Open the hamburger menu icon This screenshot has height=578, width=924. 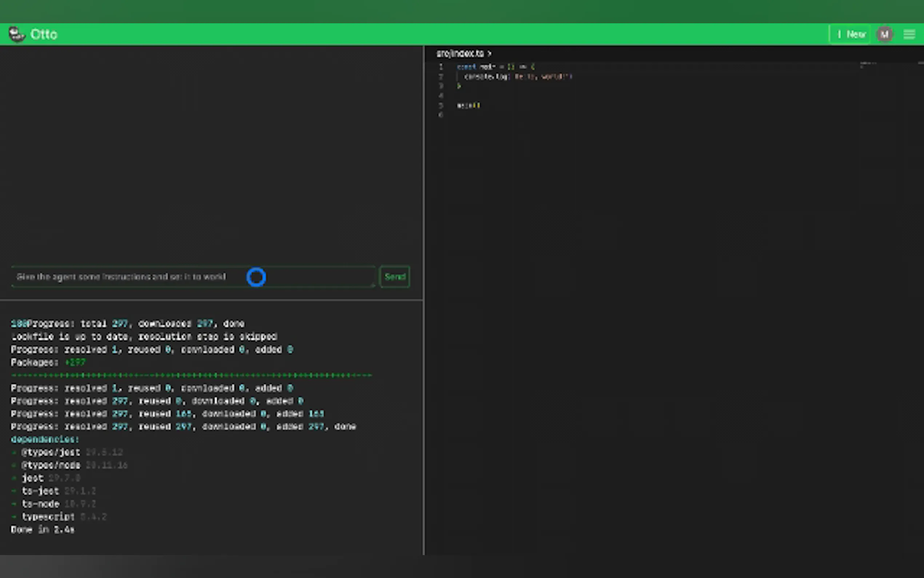[909, 35]
